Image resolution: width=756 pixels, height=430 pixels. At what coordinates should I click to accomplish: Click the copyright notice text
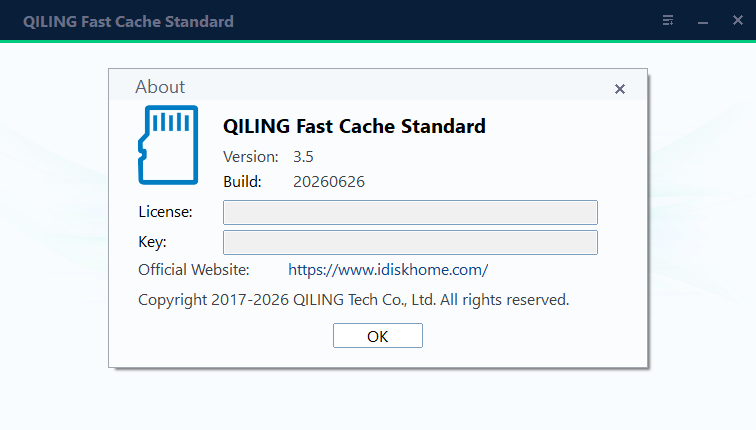pyautogui.click(x=353, y=300)
